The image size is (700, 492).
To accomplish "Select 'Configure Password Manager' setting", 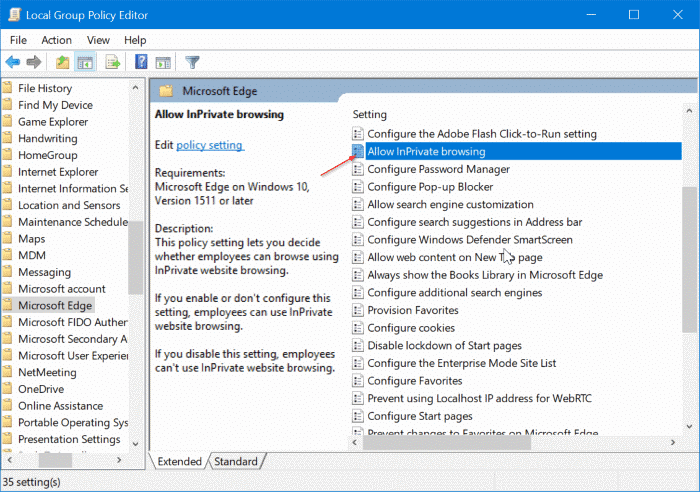I will 438,169.
